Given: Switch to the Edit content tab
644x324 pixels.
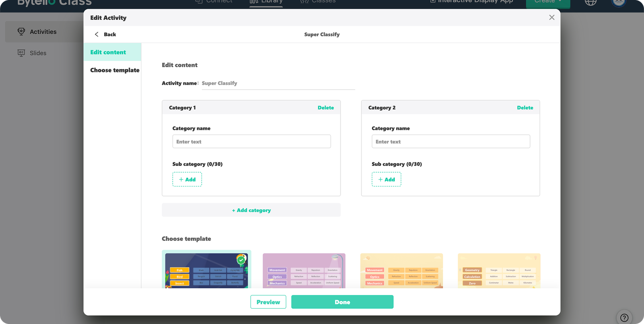Looking at the screenshot, I should point(108,52).
